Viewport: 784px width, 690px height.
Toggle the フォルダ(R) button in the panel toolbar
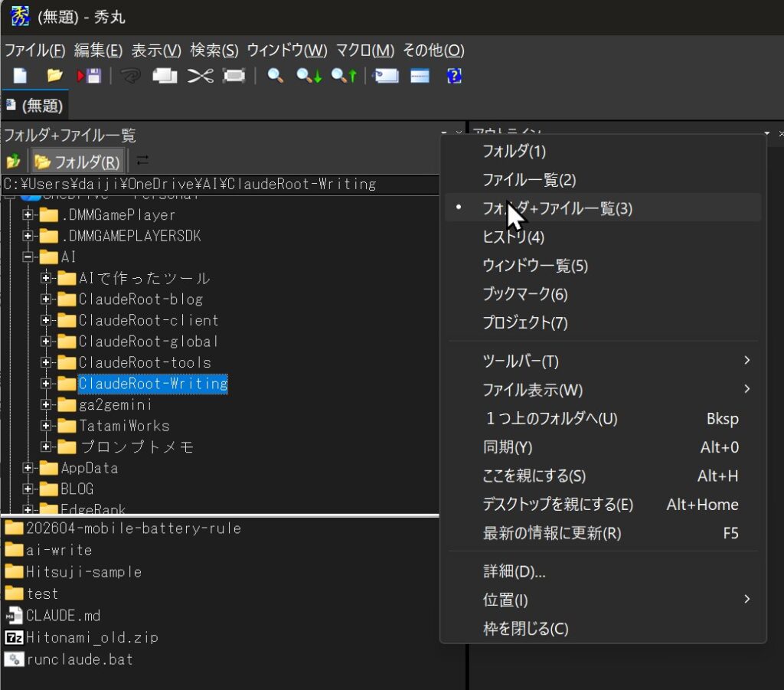(77, 162)
